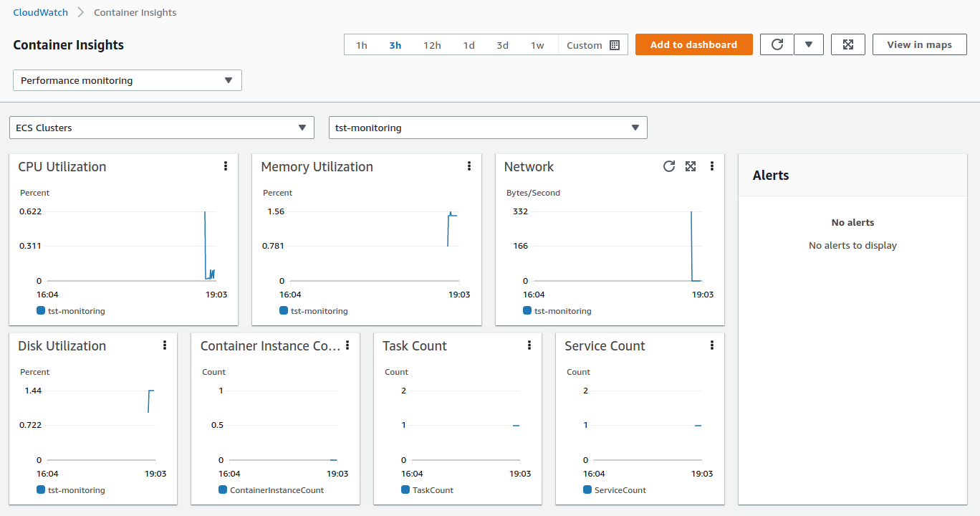The height and width of the screenshot is (516, 980).
Task: Switch the time range to 1w
Action: [x=537, y=44]
